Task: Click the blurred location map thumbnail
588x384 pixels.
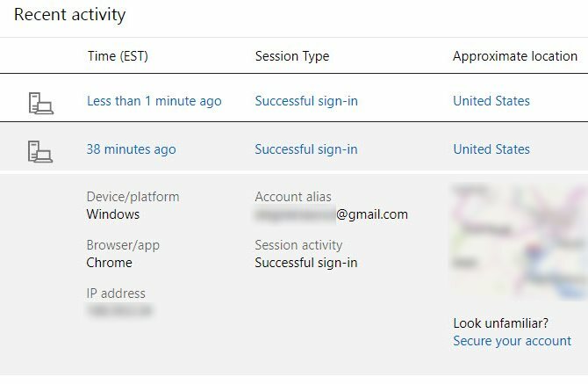Action: 520,241
